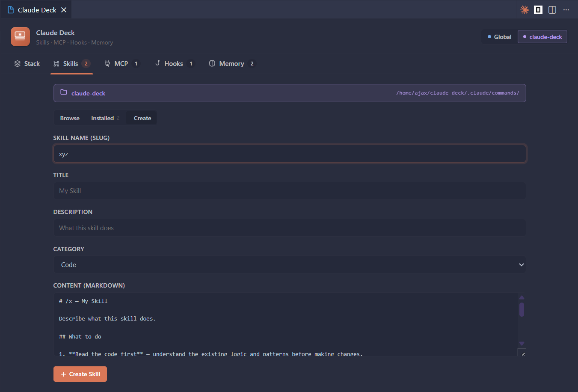
Task: Switch to the Memory tab
Action: 232,64
